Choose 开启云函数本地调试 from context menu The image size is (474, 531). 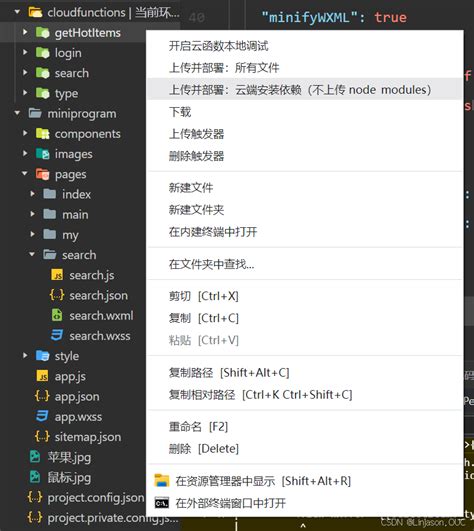point(218,46)
